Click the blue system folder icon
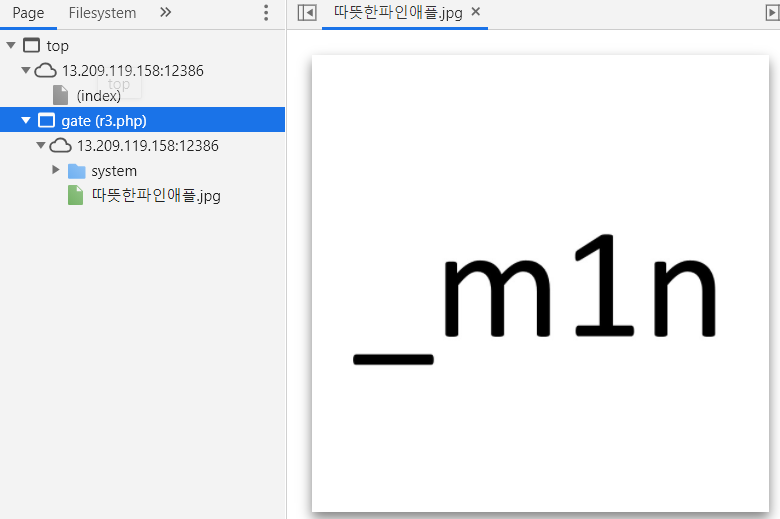This screenshot has width=780, height=519. (x=77, y=171)
